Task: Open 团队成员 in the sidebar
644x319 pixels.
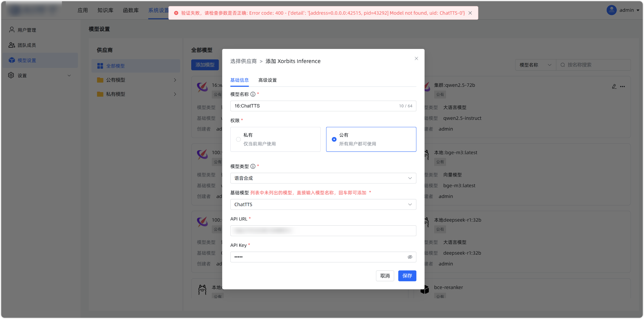Action: 27,45
